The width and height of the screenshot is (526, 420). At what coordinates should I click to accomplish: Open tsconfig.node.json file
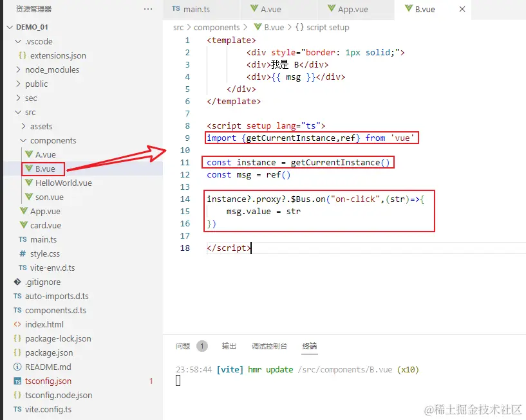pos(59,395)
